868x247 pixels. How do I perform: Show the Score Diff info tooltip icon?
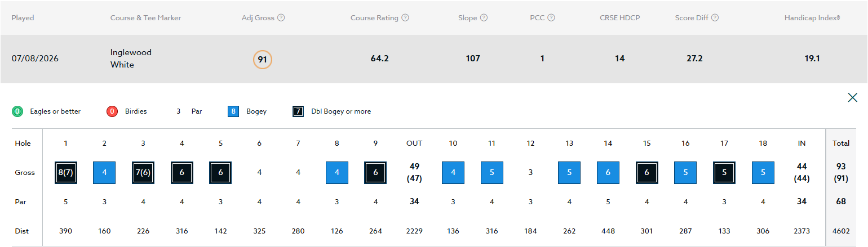point(715,18)
